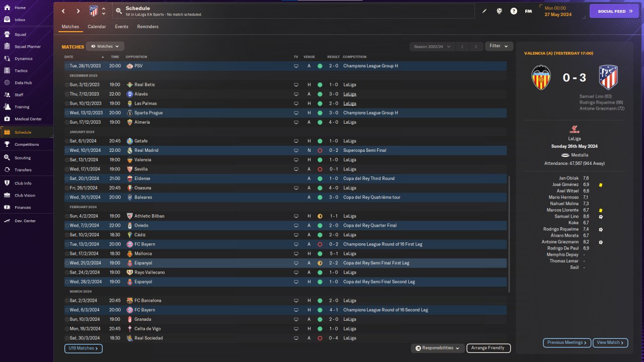Open the Club Vision page
Viewport: 644px width, 362px height.
pyautogui.click(x=25, y=196)
